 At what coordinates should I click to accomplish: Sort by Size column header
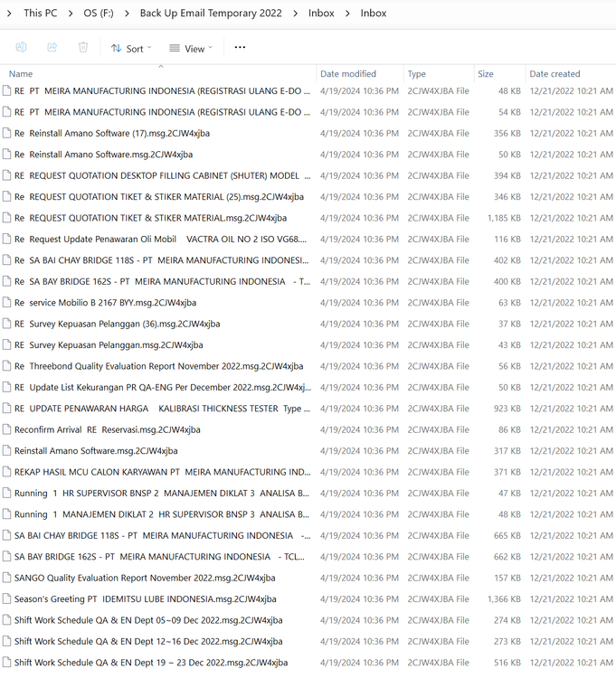click(x=486, y=74)
